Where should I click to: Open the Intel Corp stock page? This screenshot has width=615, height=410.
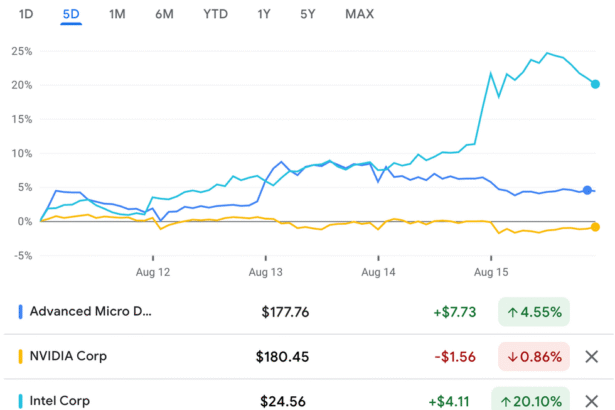60,400
